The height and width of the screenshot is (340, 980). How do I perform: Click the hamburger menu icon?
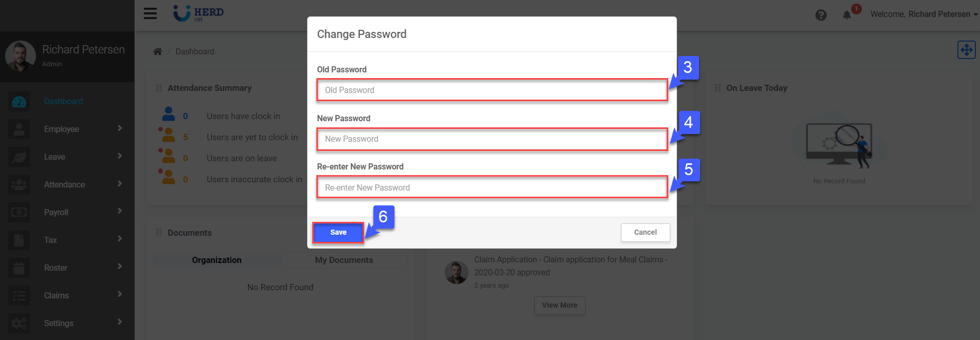click(150, 13)
